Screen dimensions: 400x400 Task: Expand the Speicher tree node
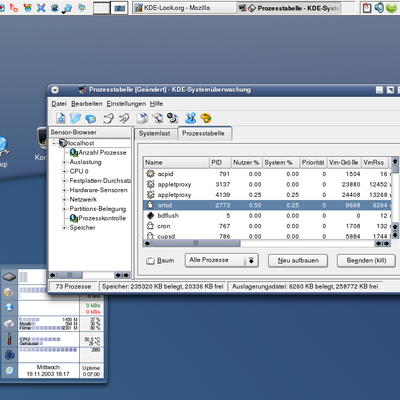click(64, 228)
